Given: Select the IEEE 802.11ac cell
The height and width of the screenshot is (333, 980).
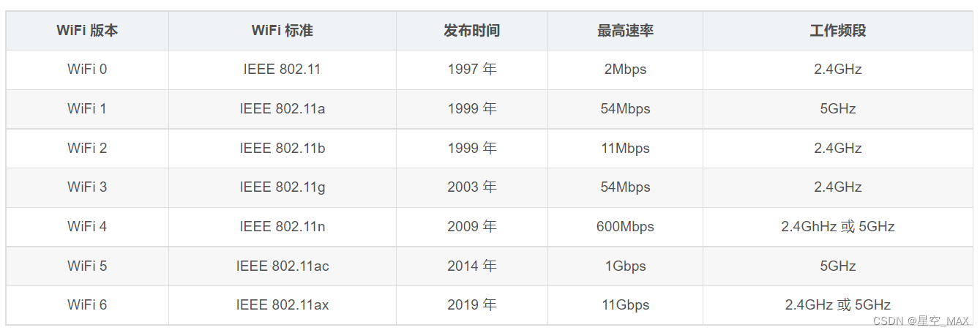Looking at the screenshot, I should coord(282,266).
